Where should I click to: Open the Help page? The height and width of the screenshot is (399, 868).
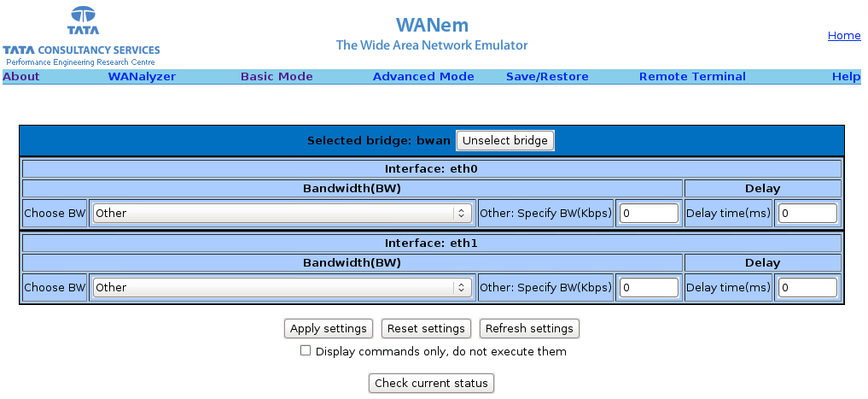click(847, 77)
